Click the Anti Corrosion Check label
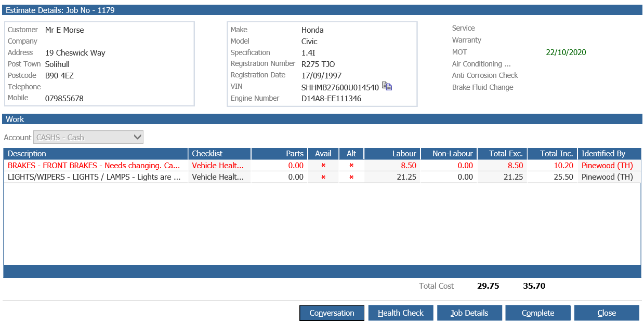 (485, 75)
